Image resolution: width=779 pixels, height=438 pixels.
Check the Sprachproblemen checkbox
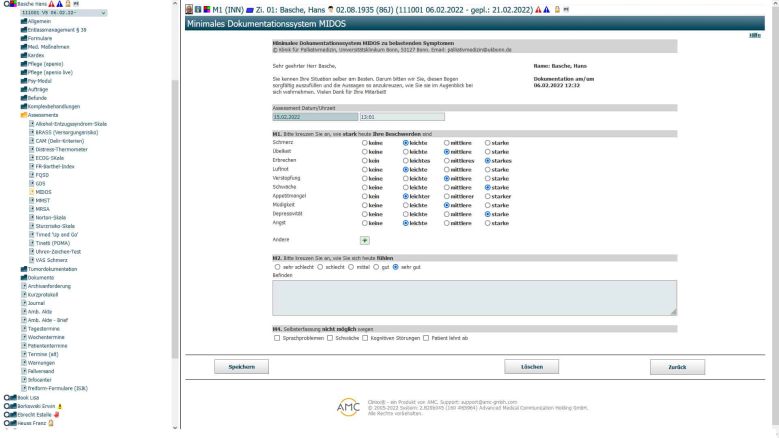(277, 338)
